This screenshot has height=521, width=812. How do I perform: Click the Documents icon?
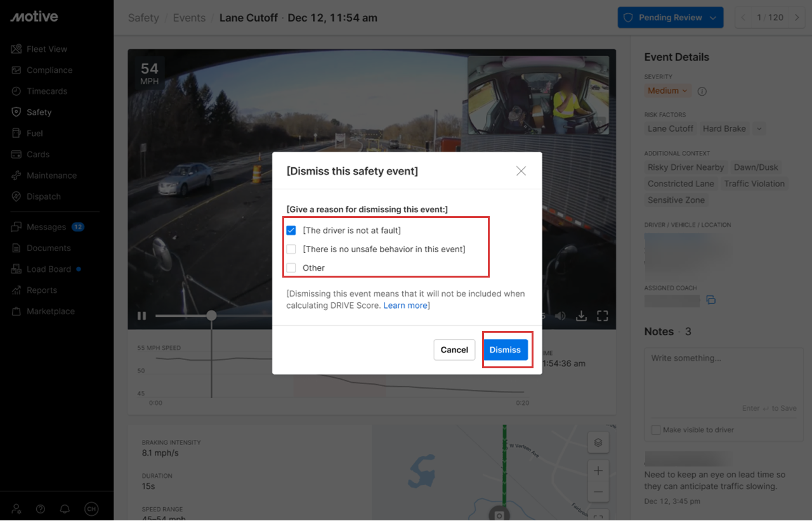pyautogui.click(x=16, y=248)
